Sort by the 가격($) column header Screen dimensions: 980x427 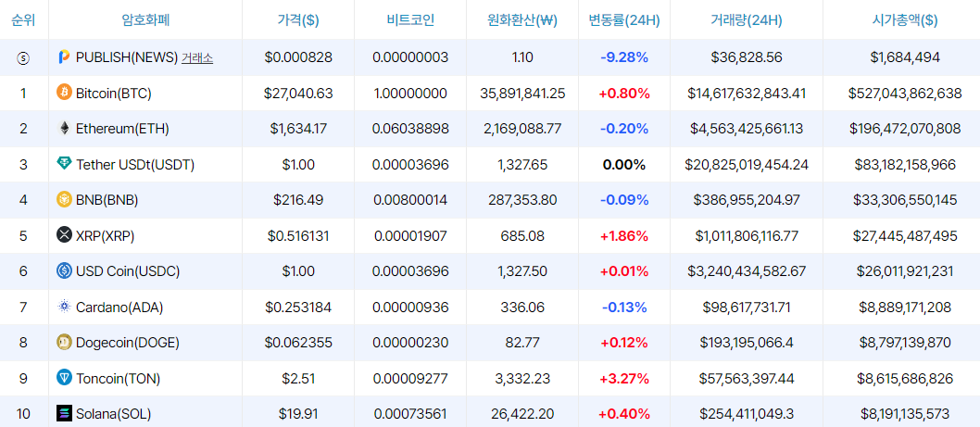coord(298,20)
